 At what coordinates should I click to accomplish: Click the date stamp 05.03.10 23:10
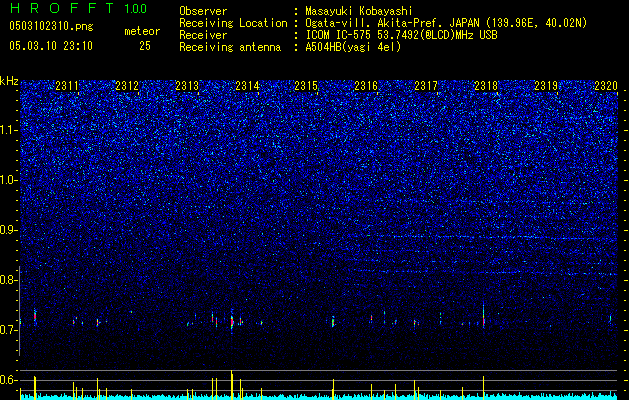tap(51, 46)
